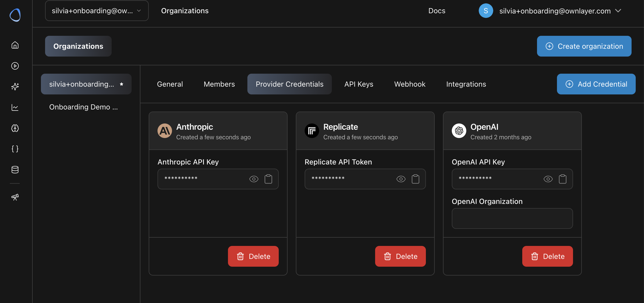Image resolution: width=644 pixels, height=303 pixels.
Task: Open the Integrations tab
Action: click(466, 84)
